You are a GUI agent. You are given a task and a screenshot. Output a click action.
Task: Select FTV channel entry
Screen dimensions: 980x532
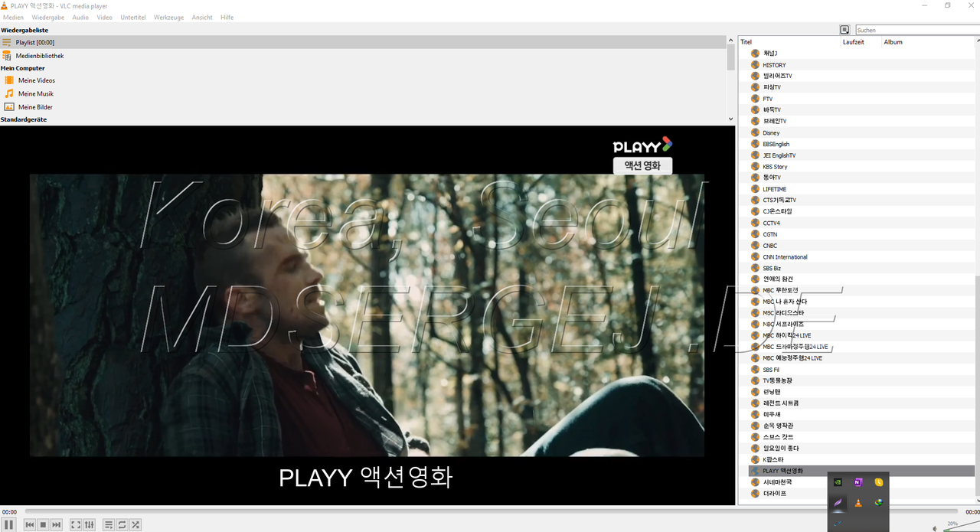[x=768, y=99]
